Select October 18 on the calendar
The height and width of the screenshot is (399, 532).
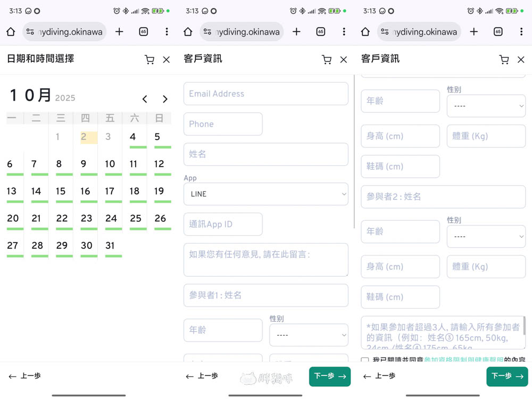(135, 192)
